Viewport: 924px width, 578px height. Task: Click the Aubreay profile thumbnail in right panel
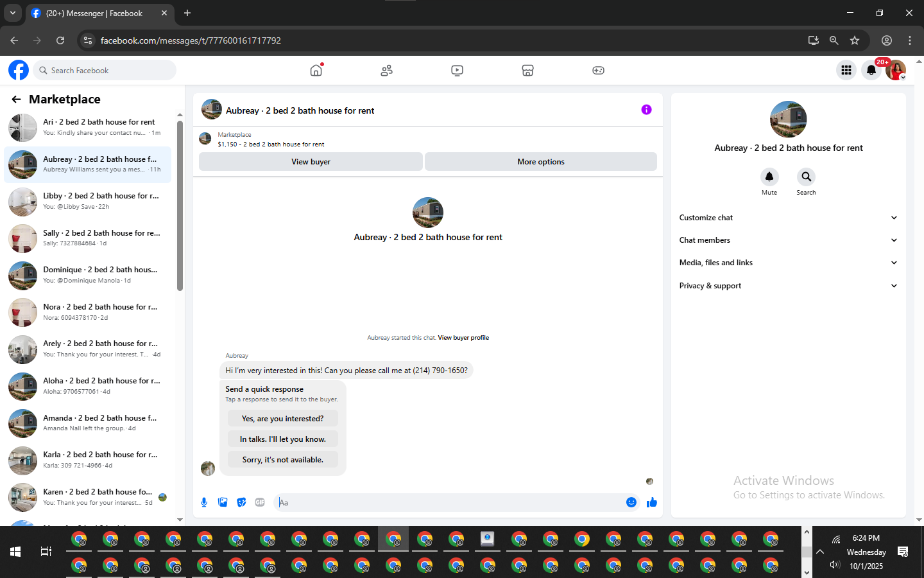788,119
